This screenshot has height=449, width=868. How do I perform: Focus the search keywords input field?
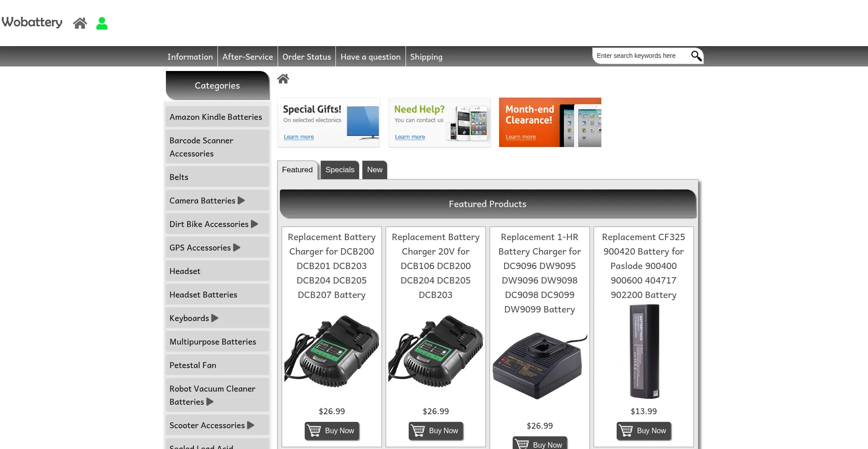[x=640, y=56]
